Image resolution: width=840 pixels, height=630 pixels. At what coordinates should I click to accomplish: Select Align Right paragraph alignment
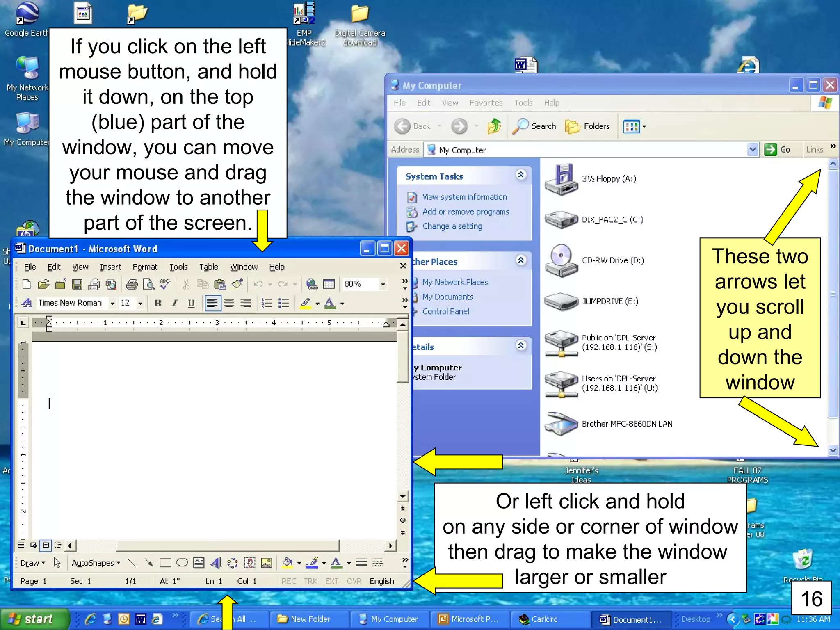tap(246, 303)
